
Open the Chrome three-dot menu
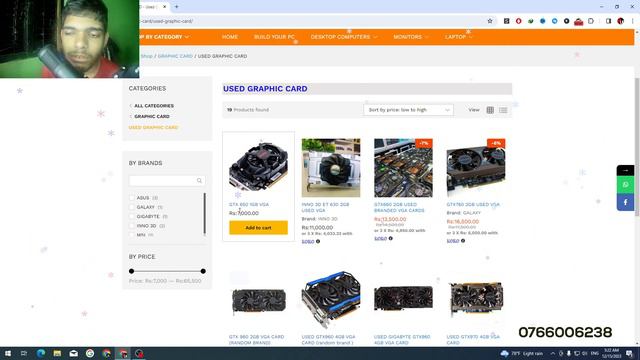pos(633,21)
